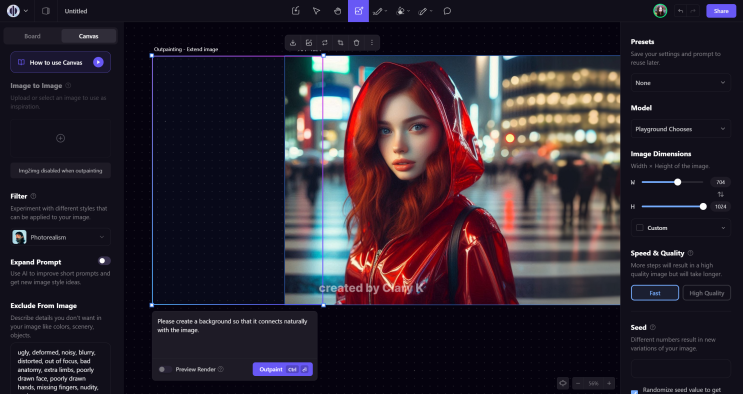The image size is (743, 394).
Task: Toggle the Randomize seed value checkbox
Action: coord(634,392)
